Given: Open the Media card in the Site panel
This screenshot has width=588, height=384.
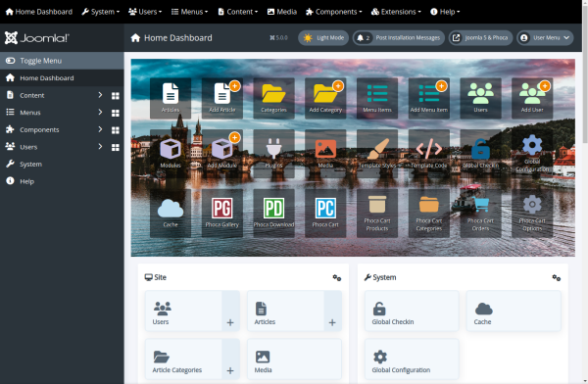Looking at the screenshot, I should pyautogui.click(x=294, y=359).
